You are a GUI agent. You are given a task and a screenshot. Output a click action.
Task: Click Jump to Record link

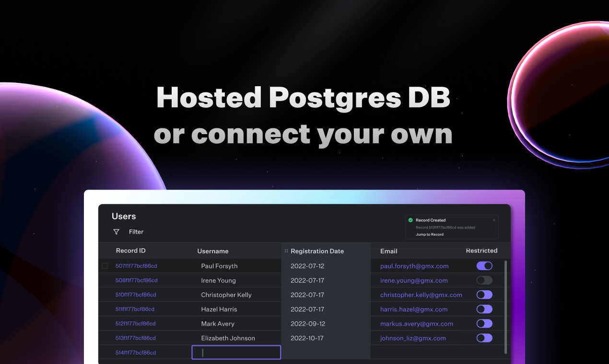point(430,235)
